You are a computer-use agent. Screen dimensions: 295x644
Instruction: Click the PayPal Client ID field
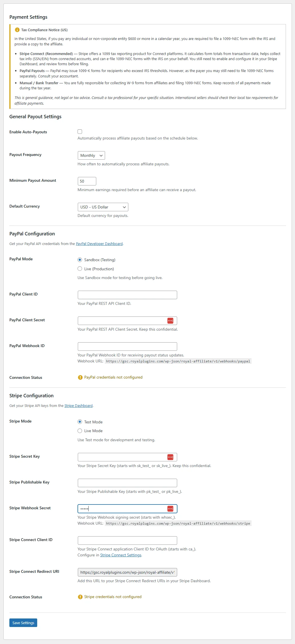click(127, 294)
